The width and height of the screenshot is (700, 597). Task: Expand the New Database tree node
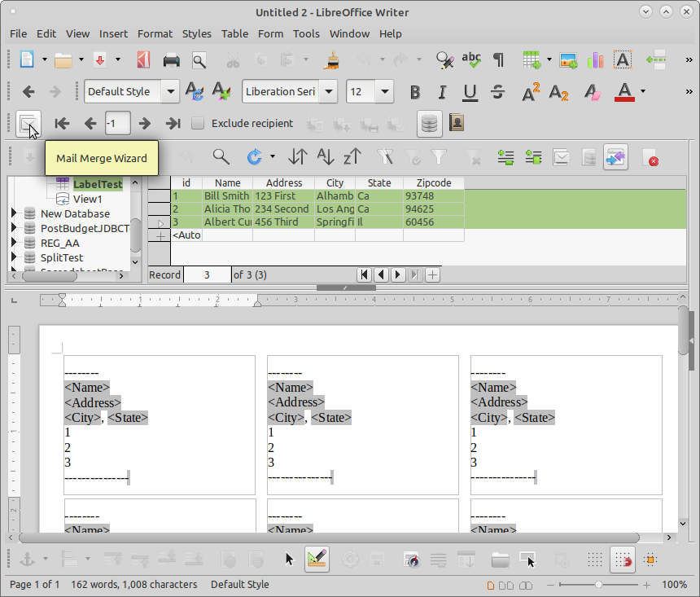tap(14, 214)
